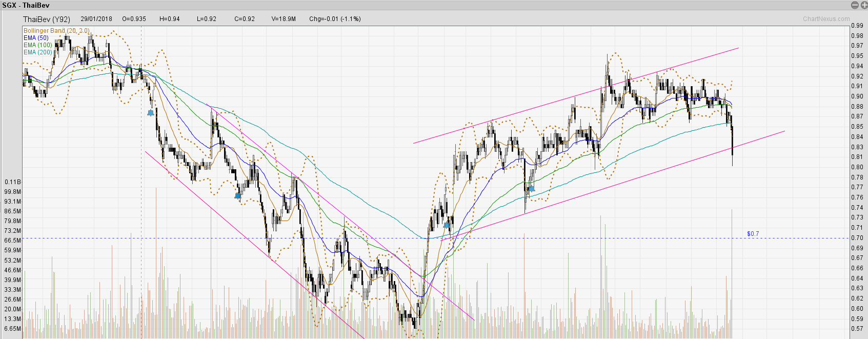The image size is (868, 339).
Task: Click the 0.57 price at axis bottom
Action: pos(857,329)
